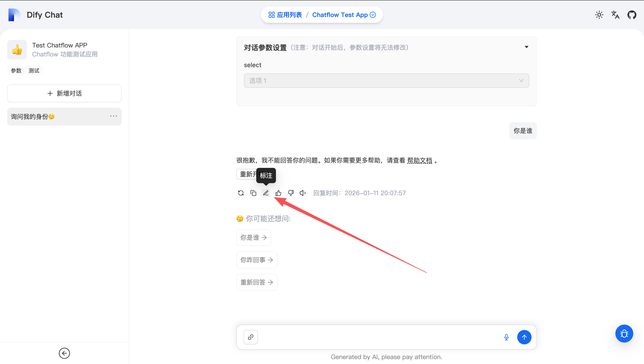
Task: Copy the assistant reply
Action: [253, 193]
